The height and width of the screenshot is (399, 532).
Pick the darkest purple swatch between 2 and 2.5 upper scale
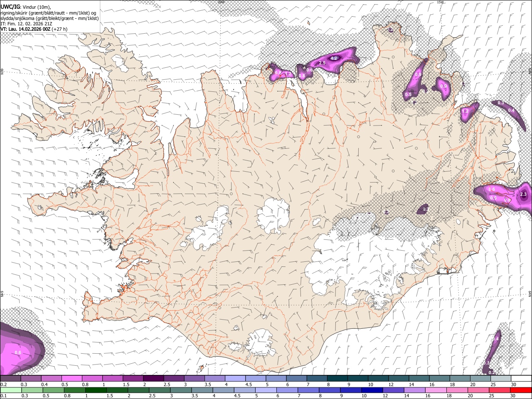point(153,379)
